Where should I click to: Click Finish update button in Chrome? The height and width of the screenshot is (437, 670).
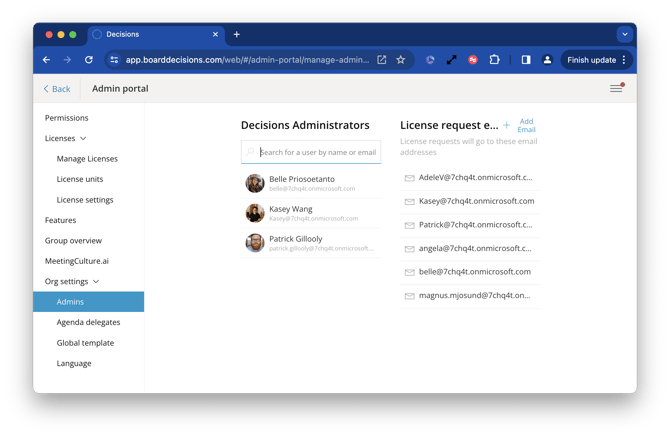[x=597, y=60]
